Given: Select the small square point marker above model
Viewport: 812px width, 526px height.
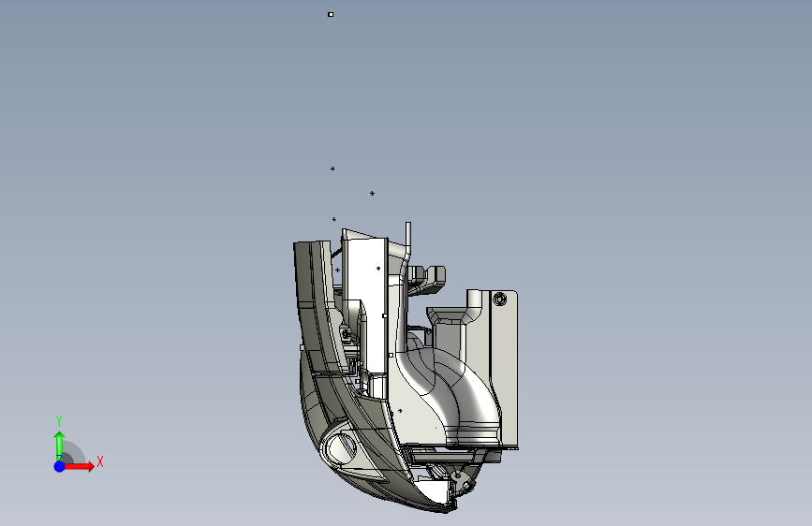Looking at the screenshot, I should click(331, 14).
